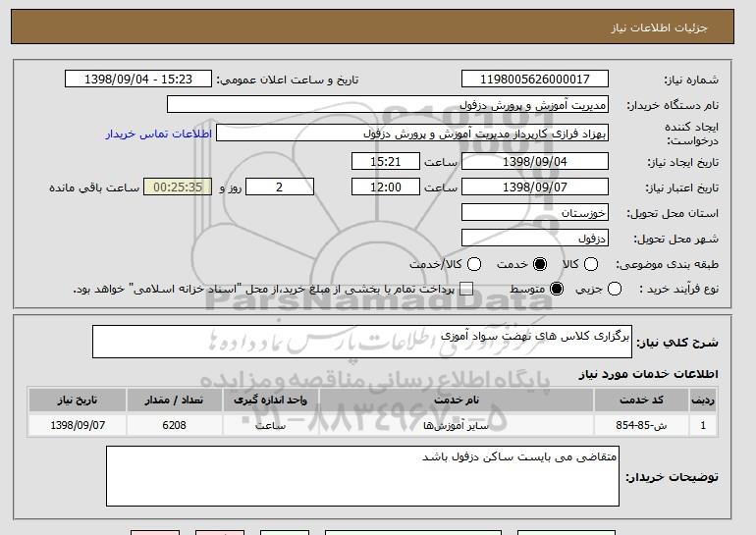Click public announcement date field 1398/09/04 - 15:23
Viewport: 756px width, 535px height.
pyautogui.click(x=138, y=80)
